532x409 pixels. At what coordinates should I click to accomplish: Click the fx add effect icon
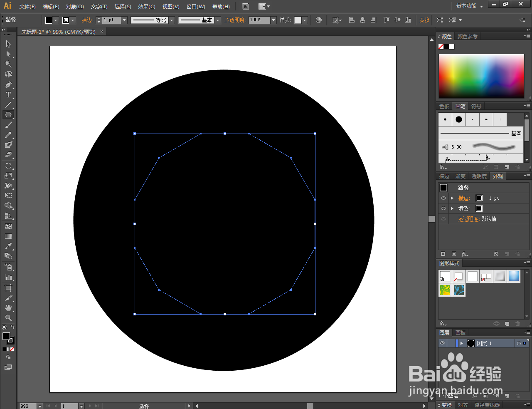pos(465,254)
